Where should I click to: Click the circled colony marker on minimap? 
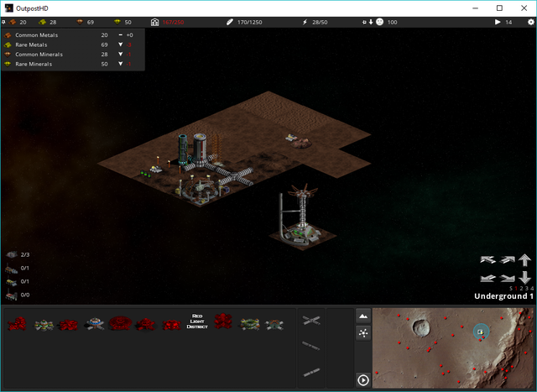pos(481,332)
